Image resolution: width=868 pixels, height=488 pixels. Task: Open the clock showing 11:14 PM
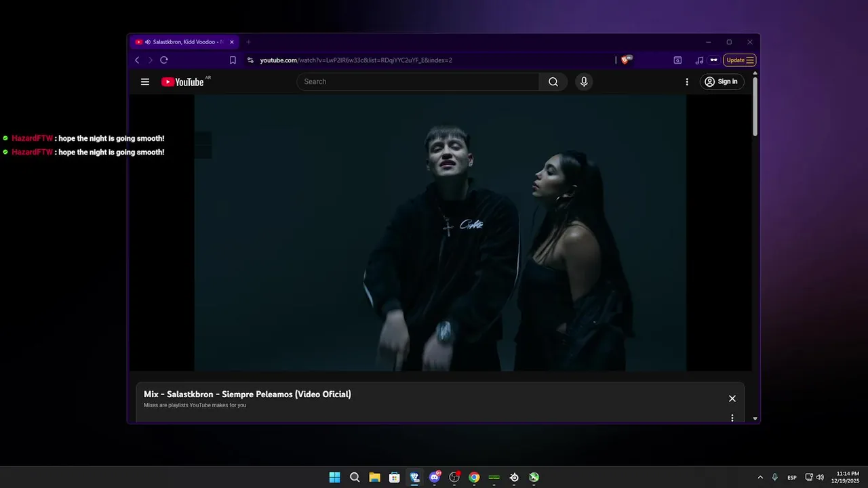coord(847,477)
